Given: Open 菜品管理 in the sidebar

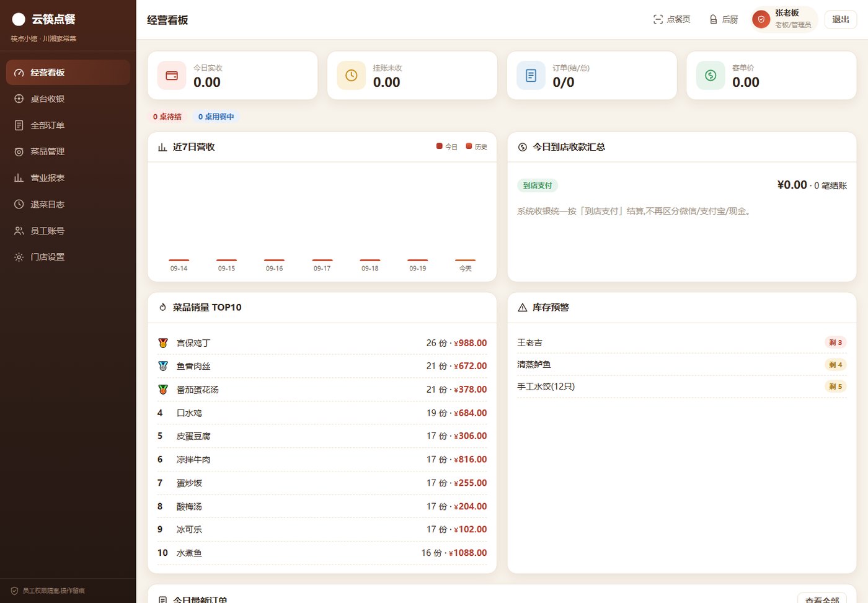Looking at the screenshot, I should [68, 151].
